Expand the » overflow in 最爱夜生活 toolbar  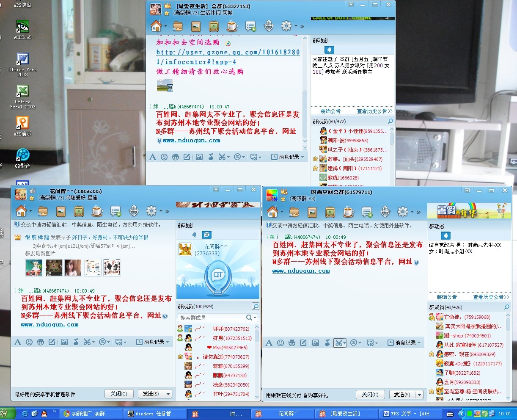(x=302, y=27)
